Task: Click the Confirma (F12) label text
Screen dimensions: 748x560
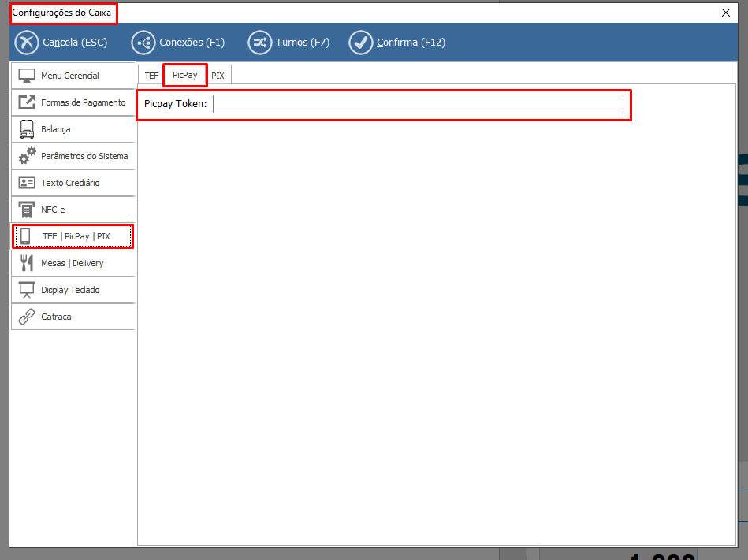Action: click(x=411, y=43)
